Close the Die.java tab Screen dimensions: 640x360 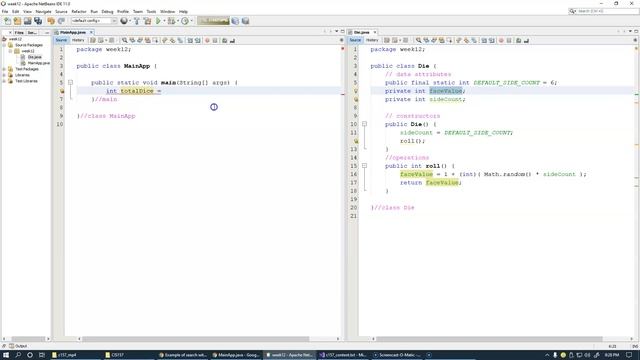coord(375,32)
